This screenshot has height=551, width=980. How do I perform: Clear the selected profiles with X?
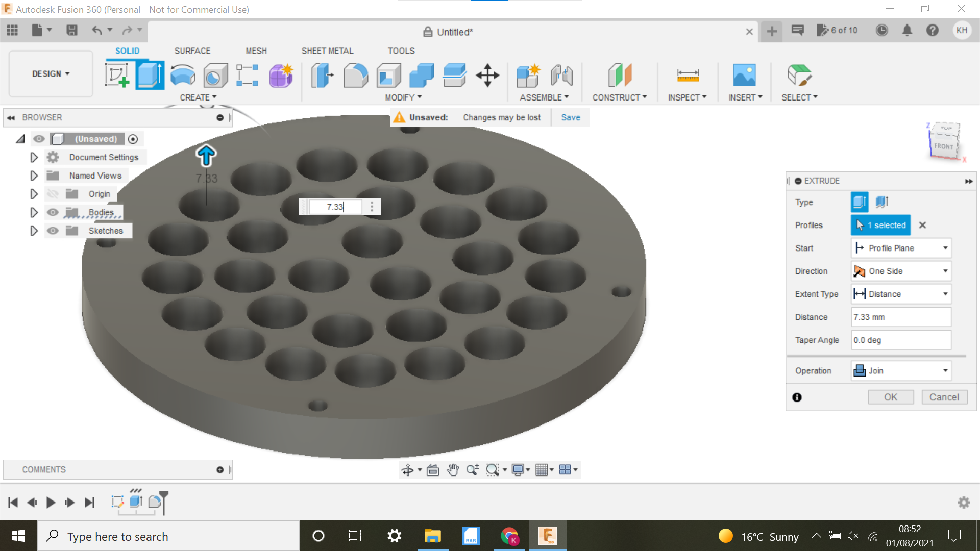922,225
